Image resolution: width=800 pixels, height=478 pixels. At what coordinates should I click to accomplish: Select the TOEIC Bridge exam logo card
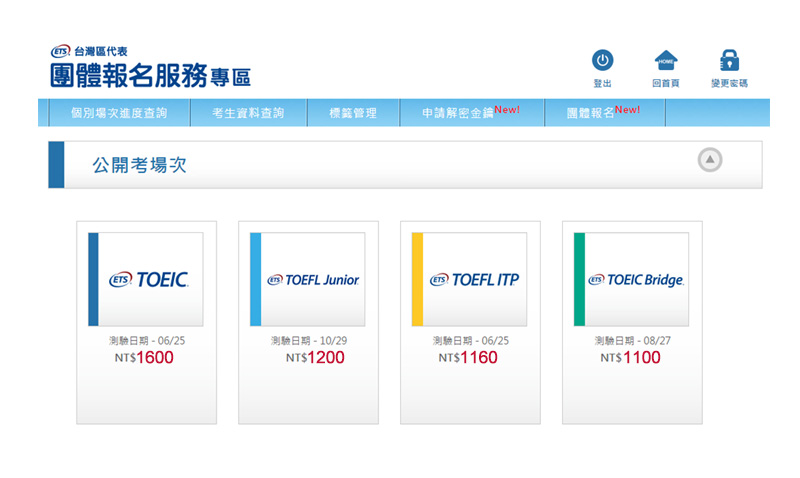pyautogui.click(x=631, y=279)
